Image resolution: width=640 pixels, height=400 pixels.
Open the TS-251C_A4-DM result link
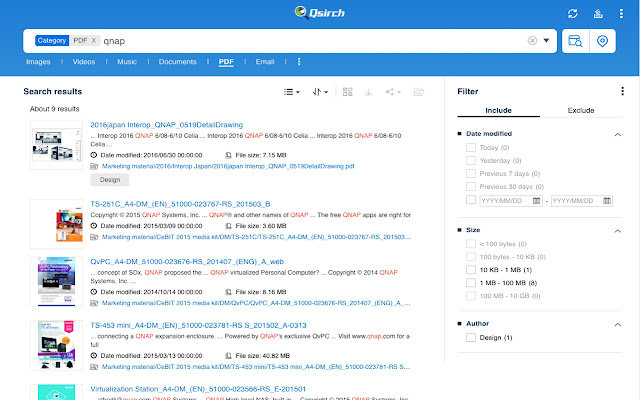160,204
